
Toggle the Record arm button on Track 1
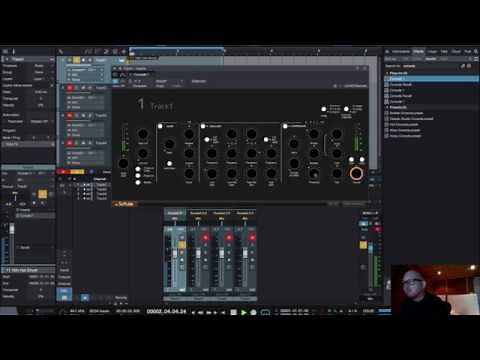click(84, 60)
